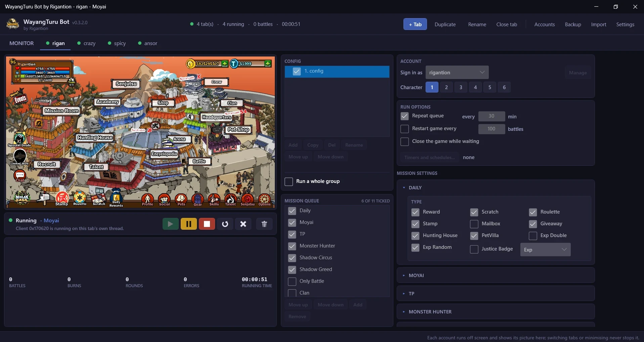Toggle Run a whole group checkbox
The width and height of the screenshot is (644, 342).
click(289, 182)
